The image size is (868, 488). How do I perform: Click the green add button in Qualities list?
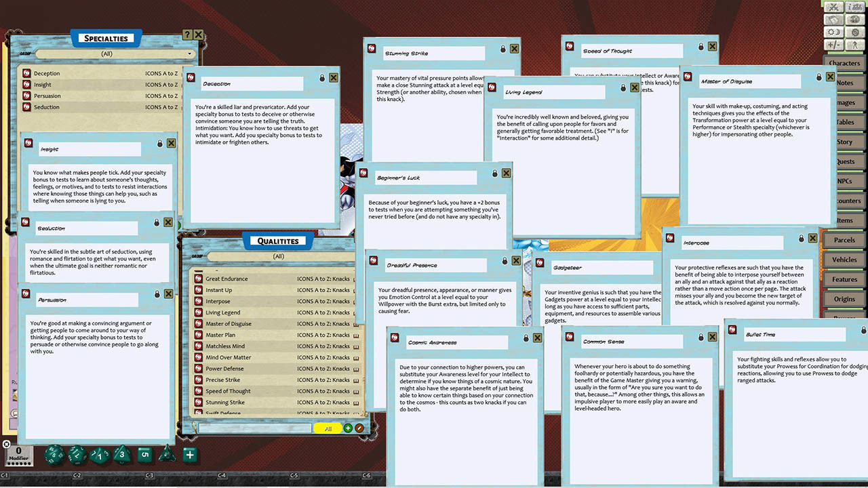click(348, 428)
